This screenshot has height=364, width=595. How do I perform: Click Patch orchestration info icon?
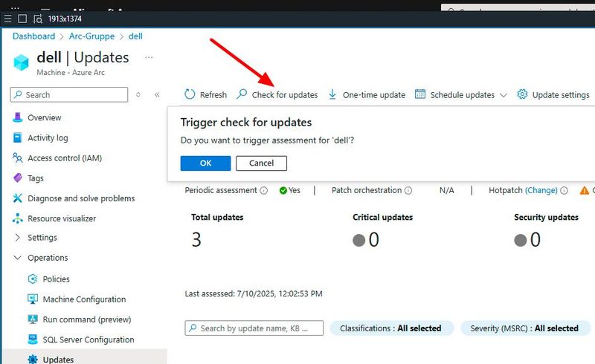click(x=408, y=190)
